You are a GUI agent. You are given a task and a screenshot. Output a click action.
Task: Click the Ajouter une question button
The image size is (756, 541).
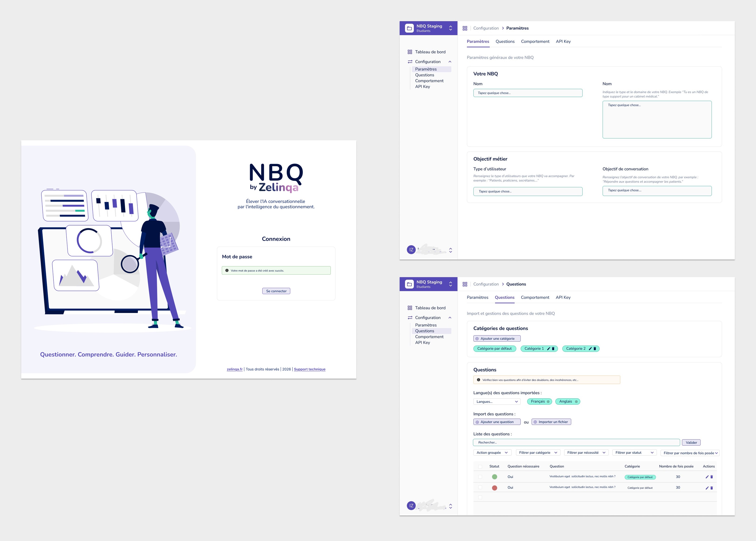pos(497,422)
